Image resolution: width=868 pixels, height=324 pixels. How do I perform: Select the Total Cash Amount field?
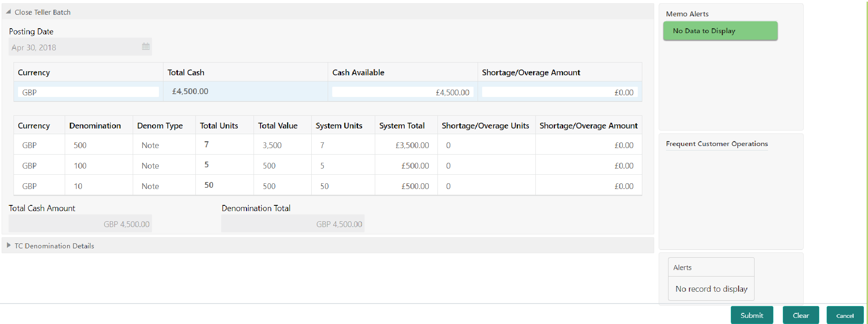click(x=80, y=224)
